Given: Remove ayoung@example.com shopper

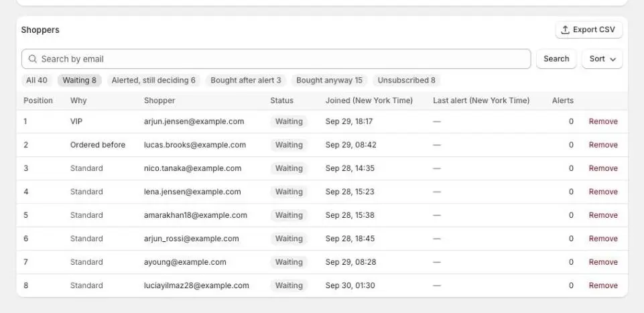Looking at the screenshot, I should point(603,261).
